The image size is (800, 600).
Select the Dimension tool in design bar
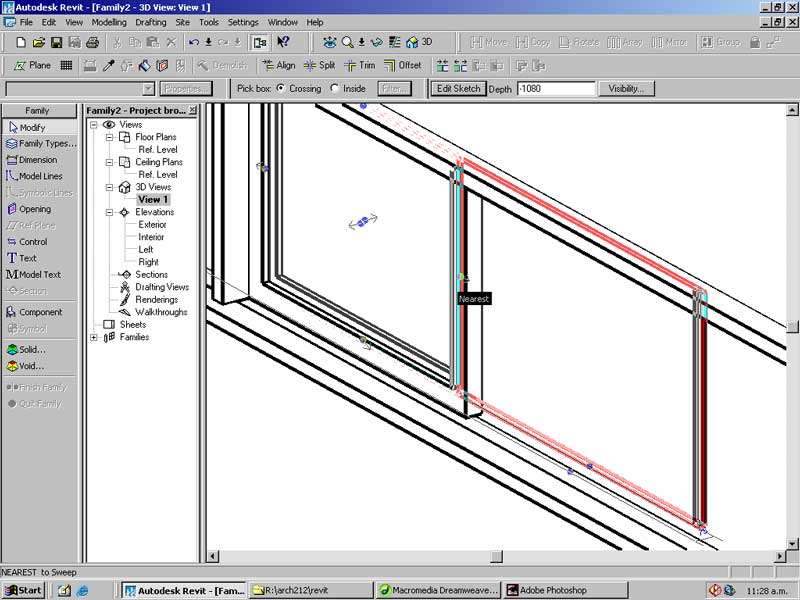point(32,160)
